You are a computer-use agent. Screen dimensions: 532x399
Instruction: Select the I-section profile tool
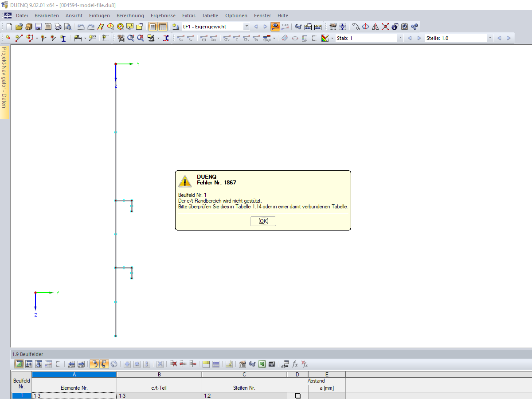(63, 38)
